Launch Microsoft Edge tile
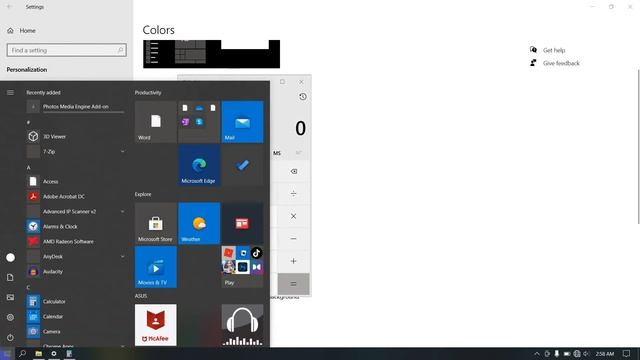The height and width of the screenshot is (360, 640). (x=199, y=165)
